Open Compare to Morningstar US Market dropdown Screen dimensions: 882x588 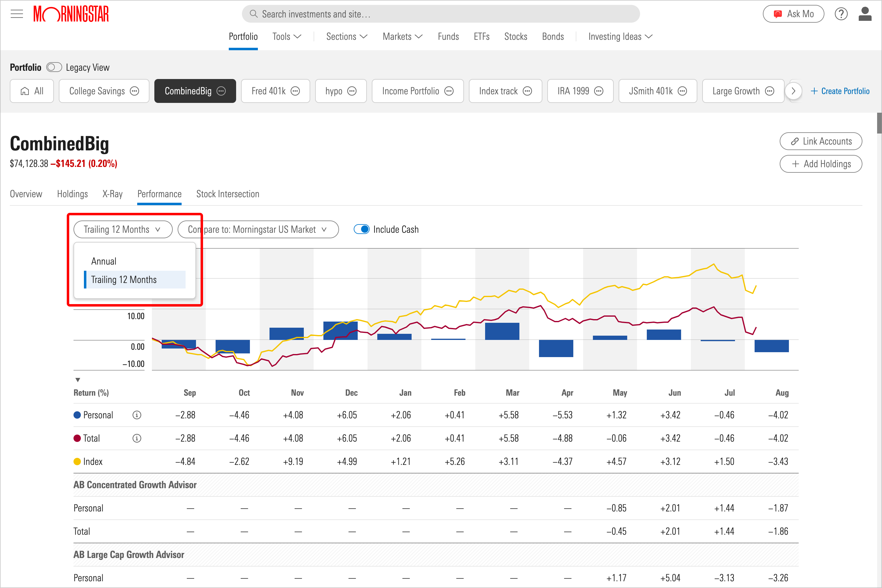(258, 229)
